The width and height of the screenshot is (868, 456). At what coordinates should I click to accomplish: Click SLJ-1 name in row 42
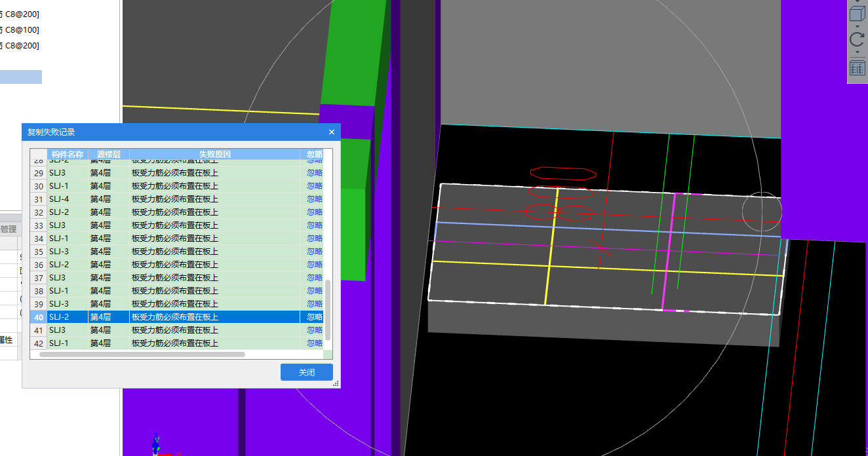[x=59, y=343]
